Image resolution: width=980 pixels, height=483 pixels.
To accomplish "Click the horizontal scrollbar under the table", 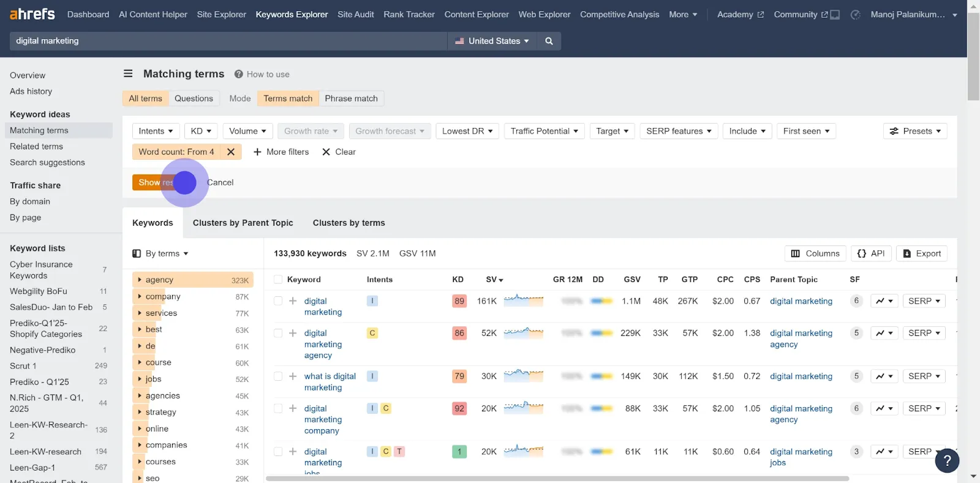I will click(x=557, y=479).
